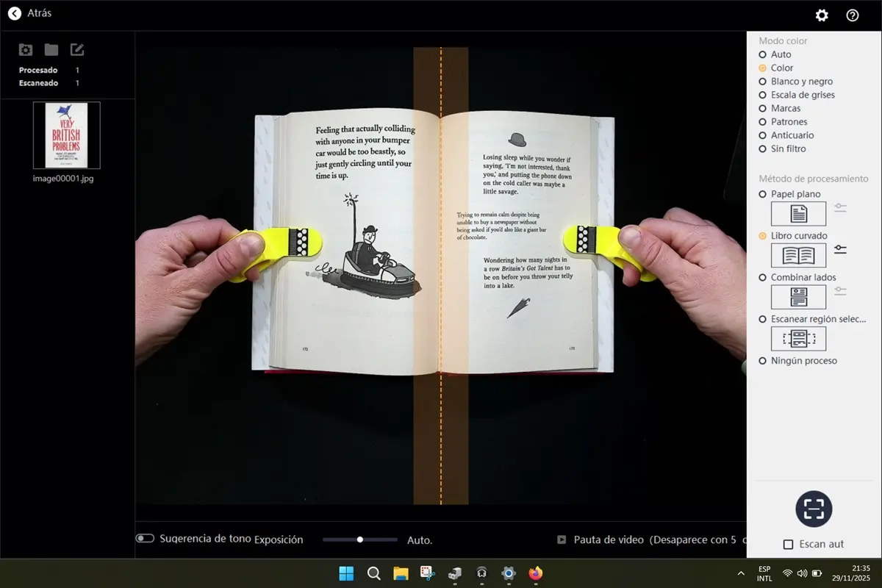Click the large scan capture button

tap(813, 509)
